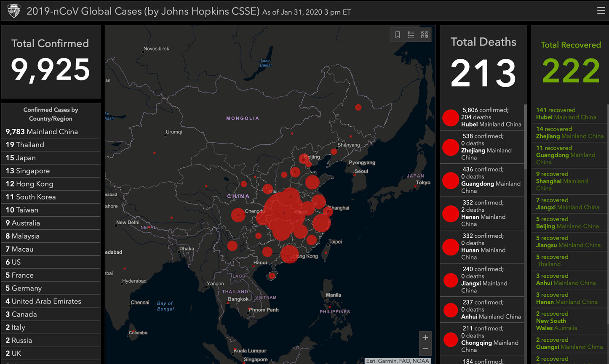Click the Total Recovered 222 figure
The height and width of the screenshot is (364, 609).
571,71
